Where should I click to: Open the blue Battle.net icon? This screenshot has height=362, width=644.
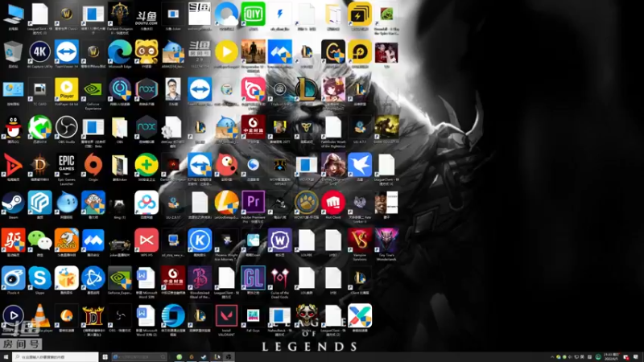(93, 278)
